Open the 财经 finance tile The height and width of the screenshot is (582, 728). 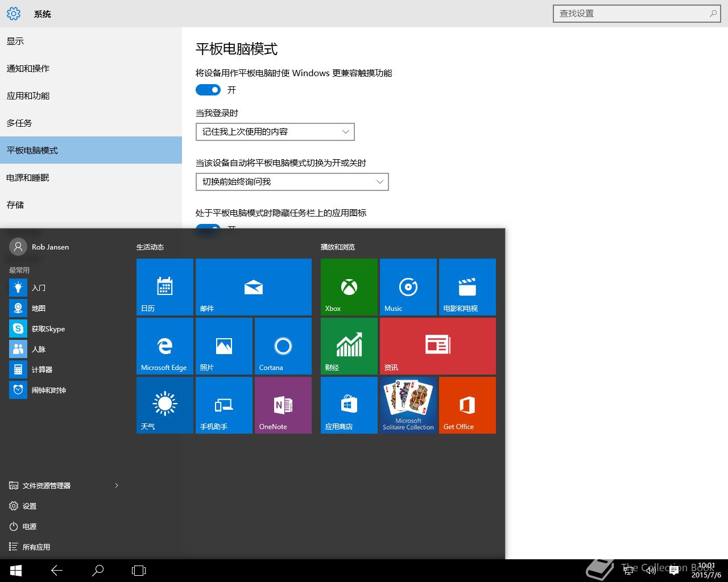349,346
